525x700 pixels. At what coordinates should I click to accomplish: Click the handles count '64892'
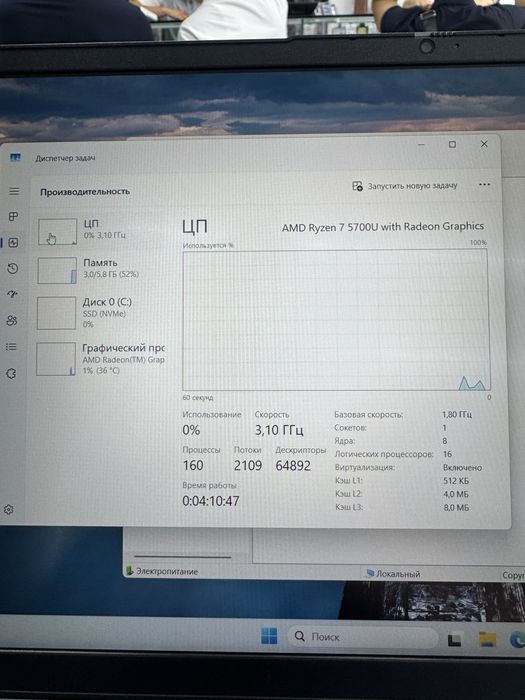pos(293,466)
